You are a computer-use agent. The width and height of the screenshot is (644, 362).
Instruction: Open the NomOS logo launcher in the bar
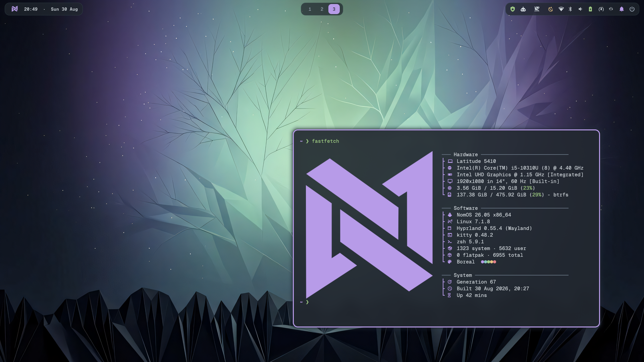14,9
